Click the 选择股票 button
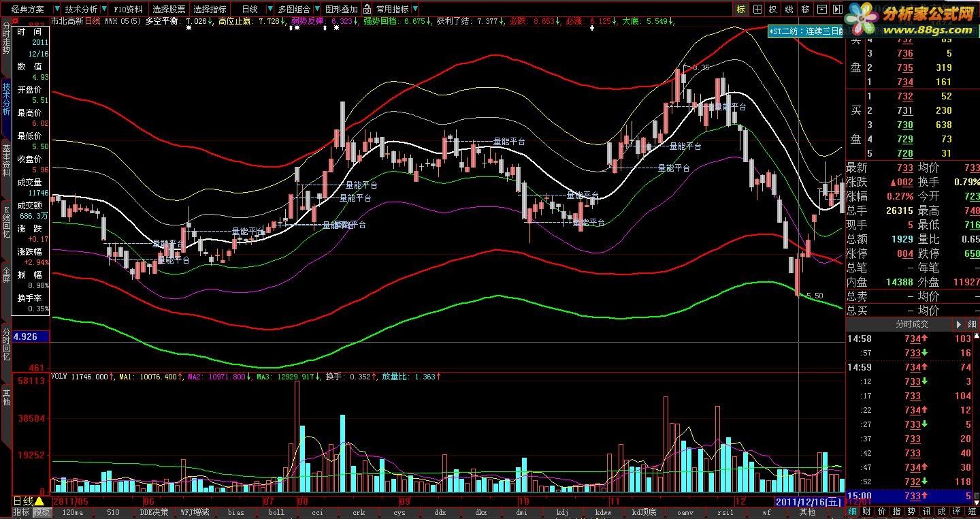Viewport: 980px width, 519px height. coord(169,10)
